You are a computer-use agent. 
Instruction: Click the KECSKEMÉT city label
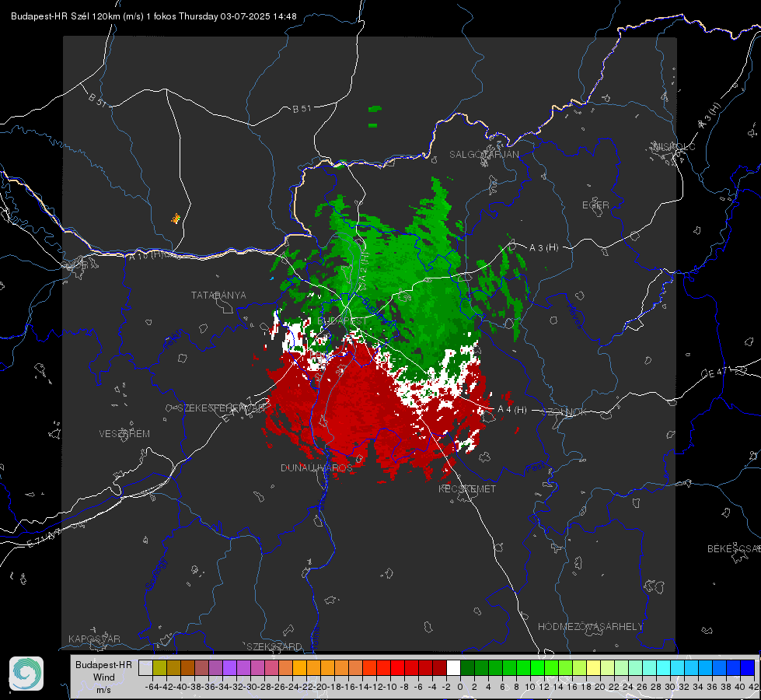tap(467, 488)
